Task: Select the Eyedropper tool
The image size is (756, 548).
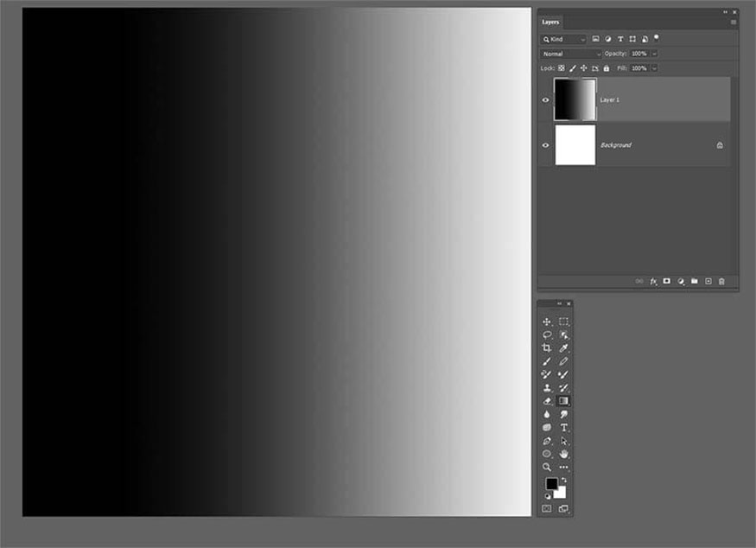Action: pos(563,347)
